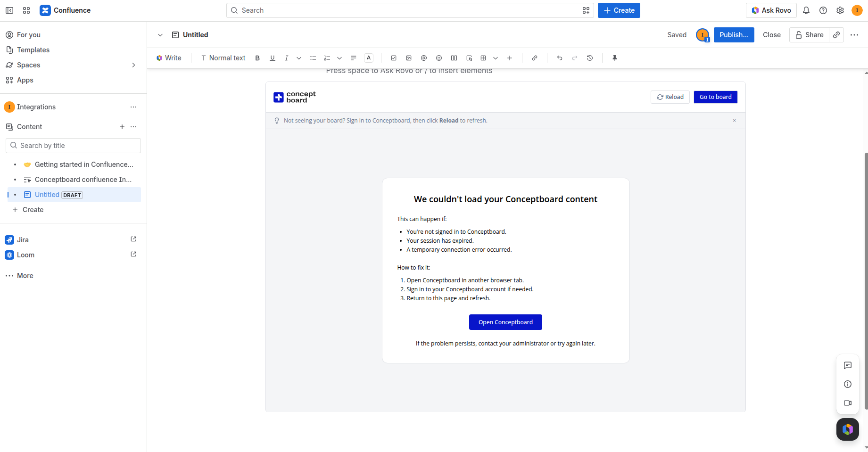Viewport: 868px width, 452px height.
Task: Insert a hyperlink
Action: [535, 58]
